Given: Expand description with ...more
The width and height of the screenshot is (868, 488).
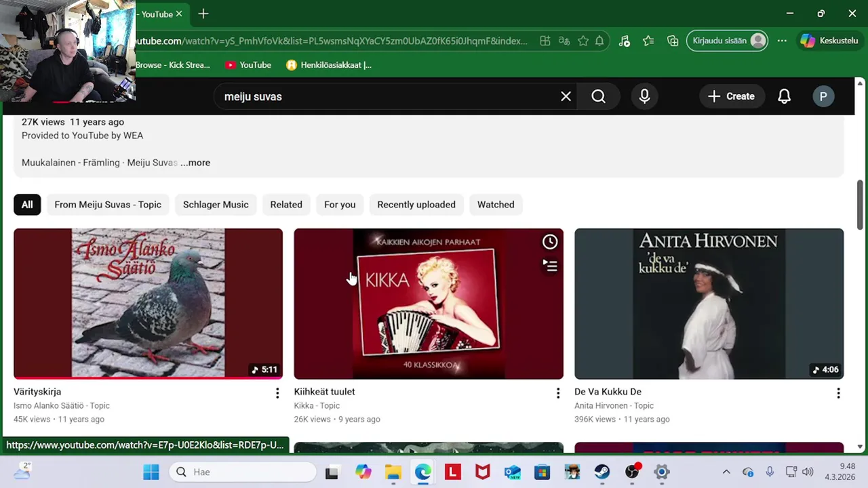Looking at the screenshot, I should coord(195,163).
